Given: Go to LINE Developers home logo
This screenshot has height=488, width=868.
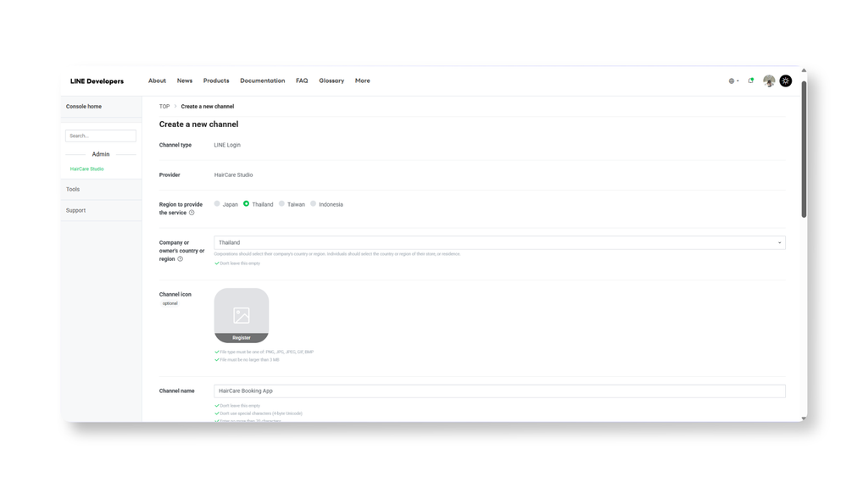Looking at the screenshot, I should click(x=97, y=81).
